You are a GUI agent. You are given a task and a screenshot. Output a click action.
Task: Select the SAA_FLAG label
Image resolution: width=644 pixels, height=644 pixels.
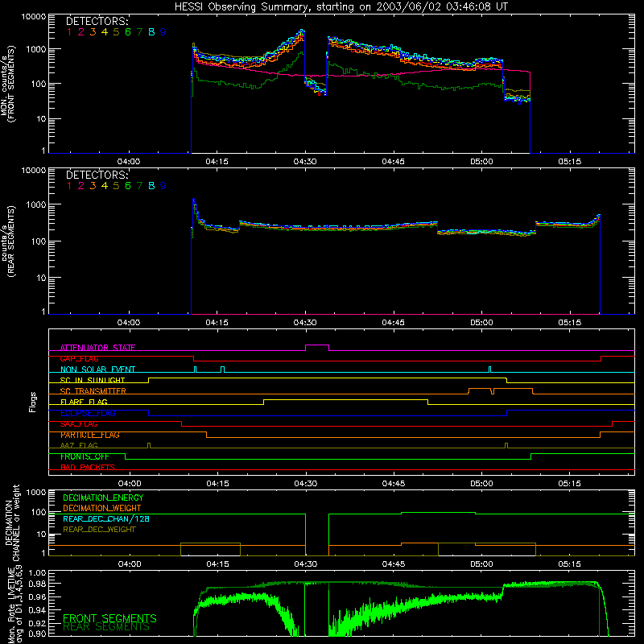pos(79,424)
